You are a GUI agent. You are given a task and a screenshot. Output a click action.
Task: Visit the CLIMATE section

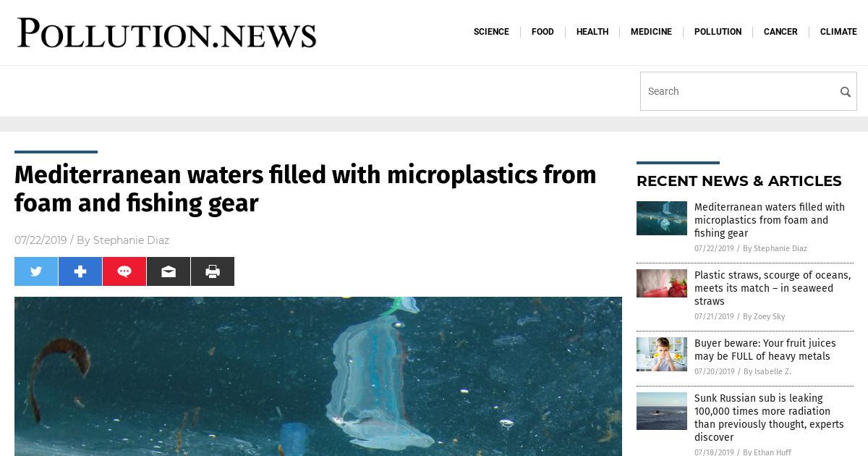pyautogui.click(x=838, y=32)
